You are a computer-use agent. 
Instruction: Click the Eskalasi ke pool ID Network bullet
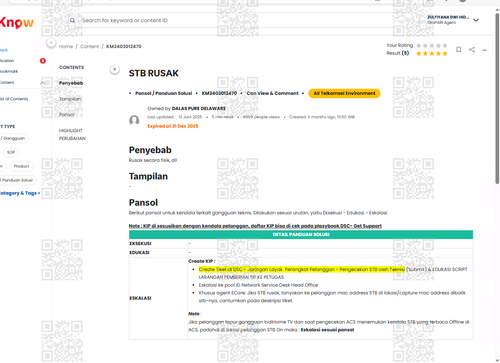(258, 285)
